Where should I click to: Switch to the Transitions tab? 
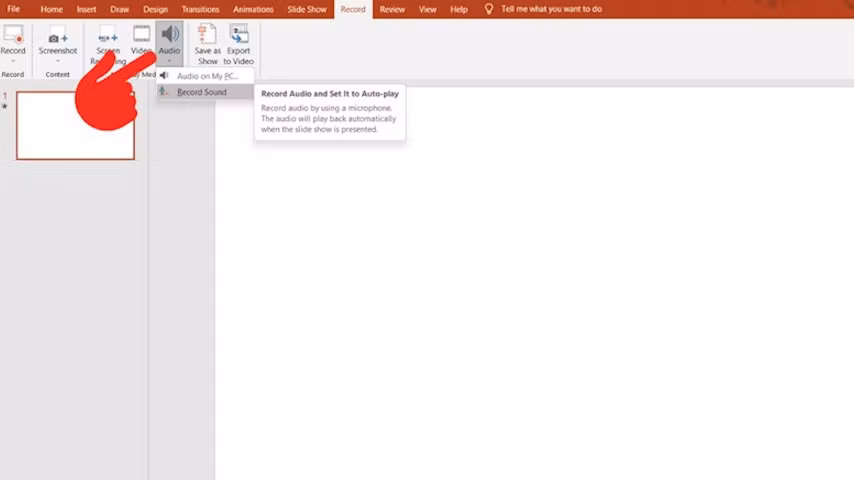click(200, 9)
